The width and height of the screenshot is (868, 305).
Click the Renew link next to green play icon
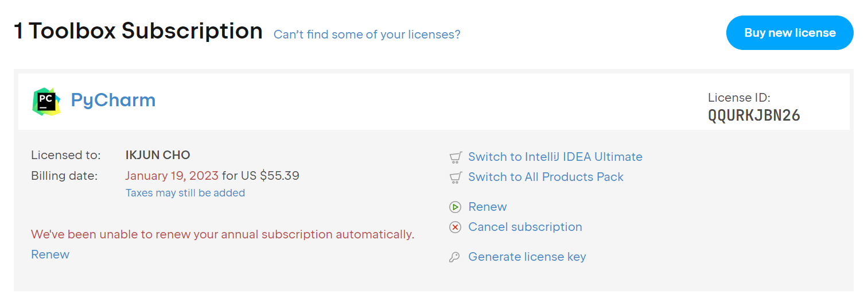(488, 207)
